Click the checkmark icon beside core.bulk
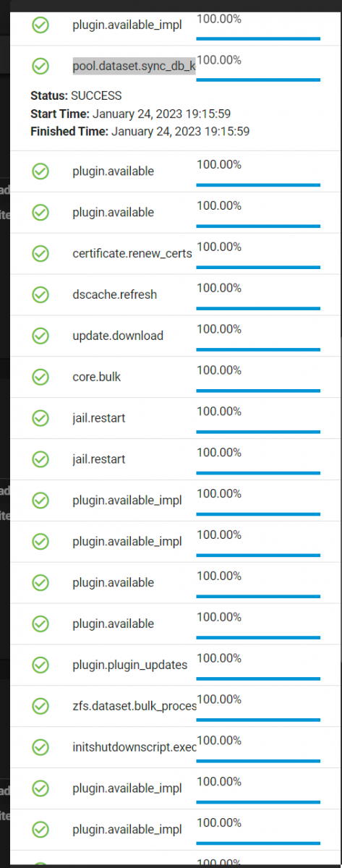This screenshot has height=868, width=342. coord(41,377)
